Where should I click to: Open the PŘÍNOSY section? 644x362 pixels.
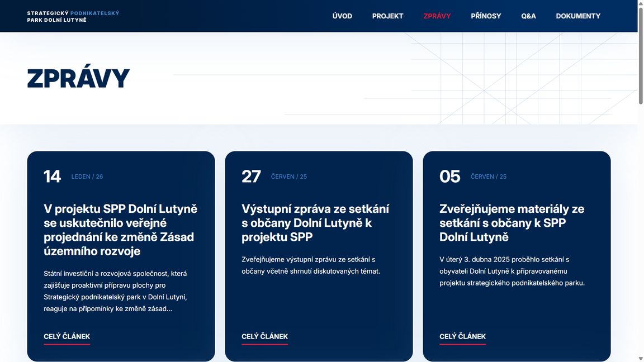click(x=486, y=16)
